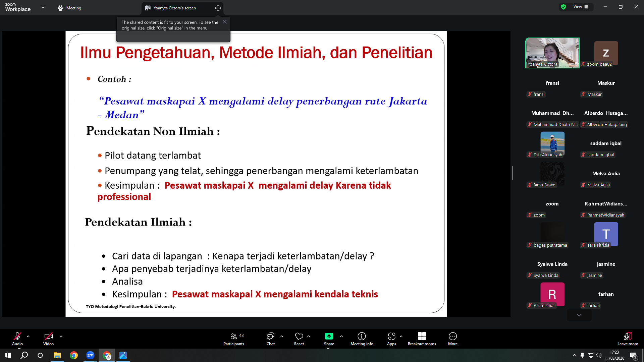This screenshot has width=644, height=362.
Task: Open screen share options ellipsis
Action: [218, 8]
